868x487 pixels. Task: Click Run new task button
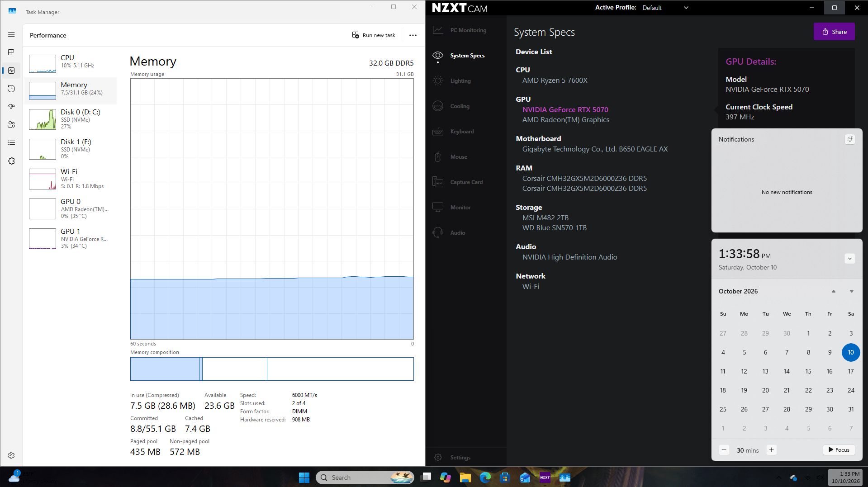[x=374, y=35]
